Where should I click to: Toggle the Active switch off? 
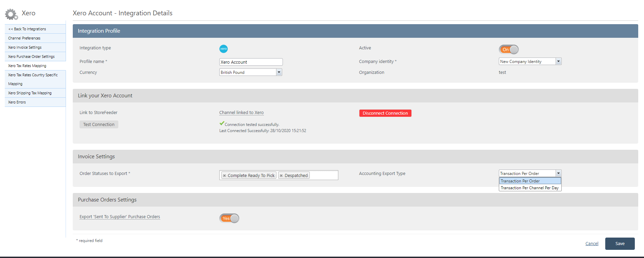click(x=509, y=50)
